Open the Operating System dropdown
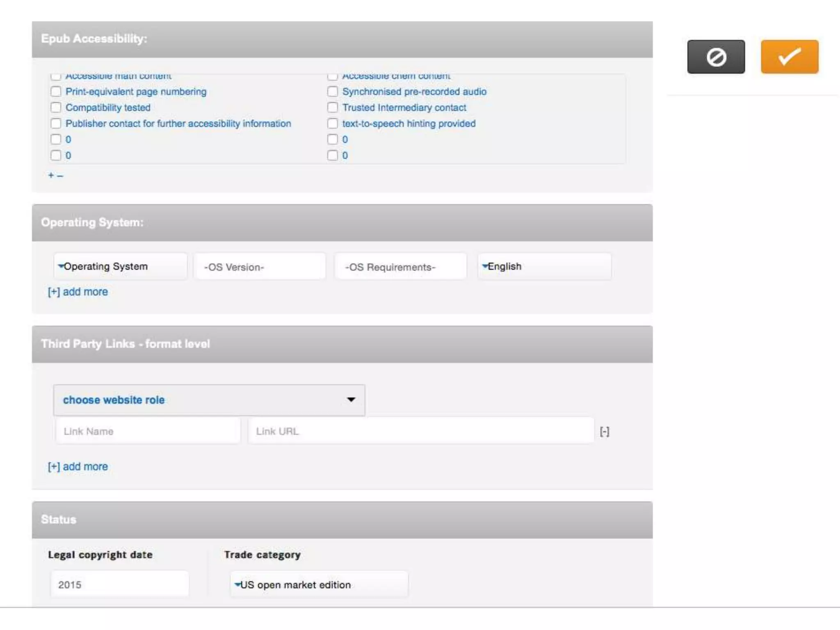 coord(120,267)
